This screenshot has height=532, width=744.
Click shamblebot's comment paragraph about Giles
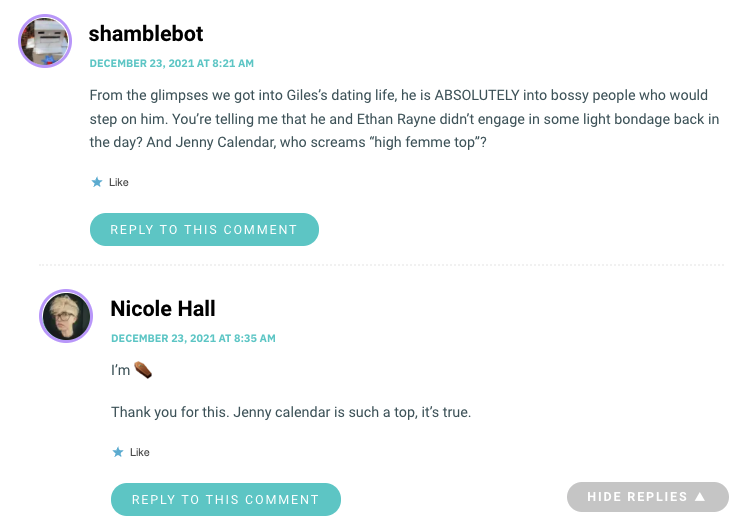404,119
